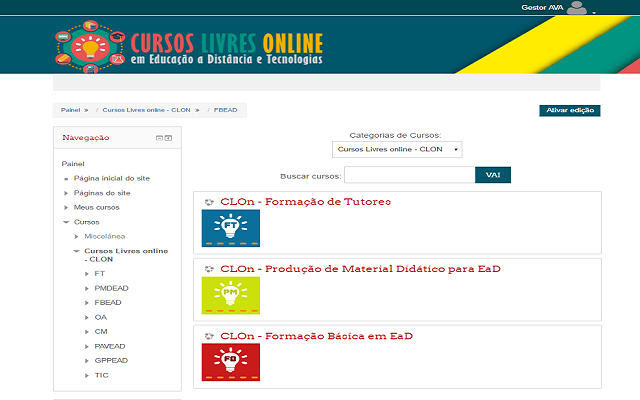Select PAVEAD in the navigation tree
Image resolution: width=640 pixels, height=400 pixels.
(x=110, y=346)
